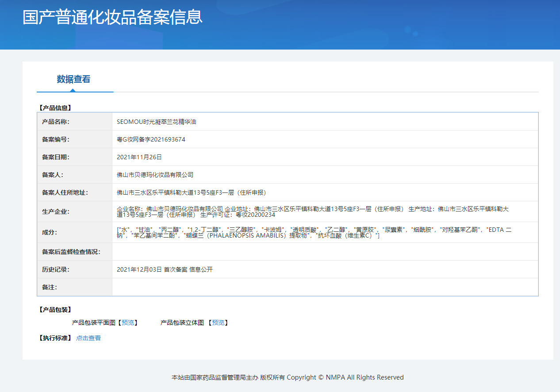Click the empty 备注 value cell

325,287
